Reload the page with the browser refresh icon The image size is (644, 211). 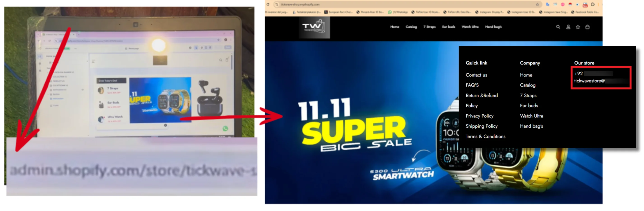(x=268, y=4)
